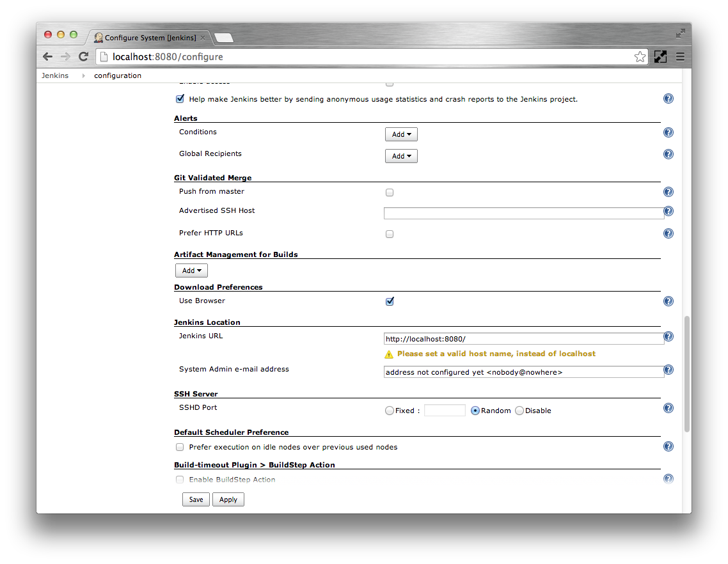The image size is (728, 564).
Task: Expand the Global Recipients Add dropdown
Action: pos(401,156)
